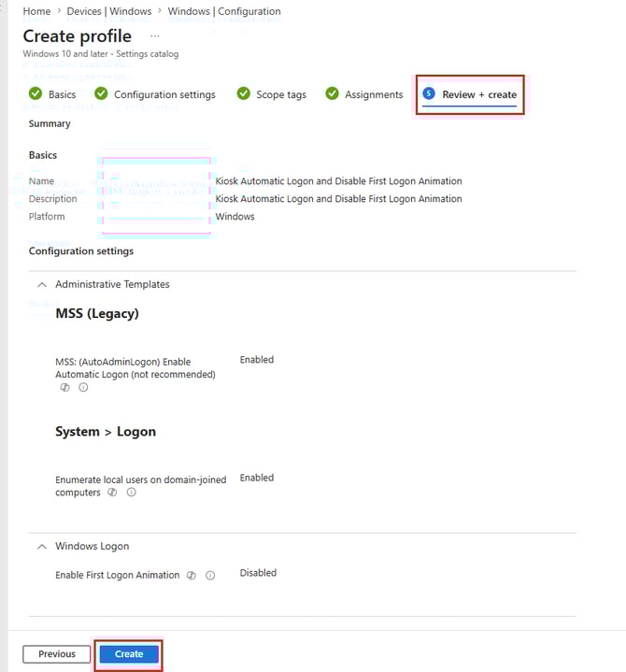The image size is (626, 672).
Task: Switch to the Scope tags step
Action: pyautogui.click(x=280, y=94)
